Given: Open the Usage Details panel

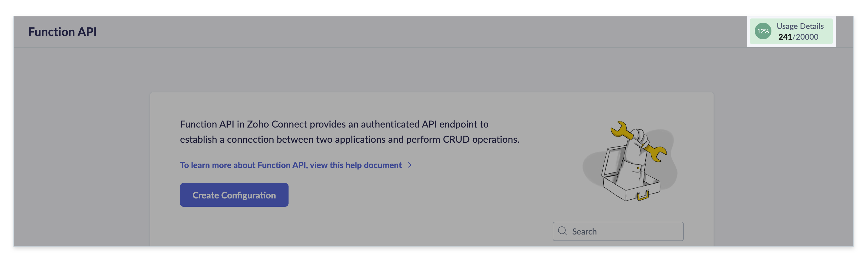Looking at the screenshot, I should 791,31.
